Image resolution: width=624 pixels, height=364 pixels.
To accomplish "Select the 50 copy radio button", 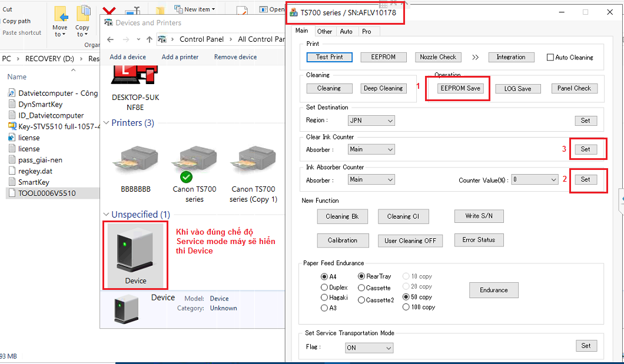I will pos(406,297).
